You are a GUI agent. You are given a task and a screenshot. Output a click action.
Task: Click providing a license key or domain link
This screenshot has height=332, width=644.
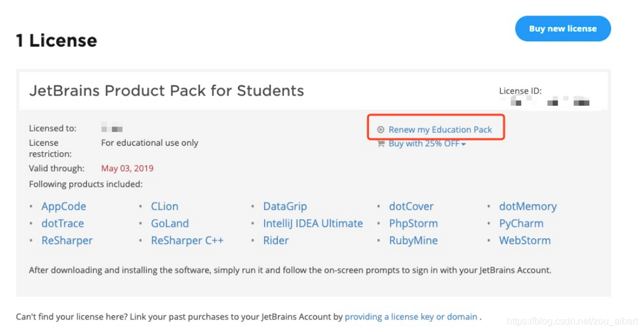[411, 316]
